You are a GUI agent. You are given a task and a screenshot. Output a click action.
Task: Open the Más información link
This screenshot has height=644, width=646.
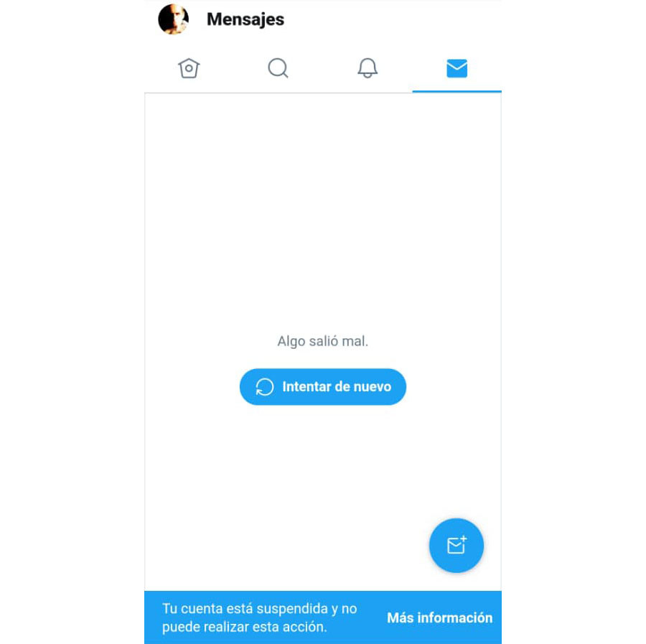coord(439,617)
